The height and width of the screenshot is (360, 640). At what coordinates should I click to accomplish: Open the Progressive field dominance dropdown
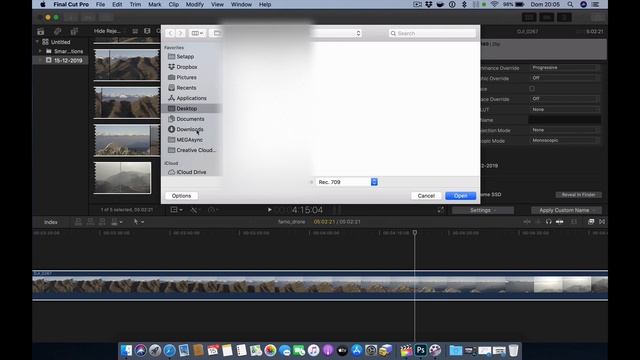click(565, 68)
